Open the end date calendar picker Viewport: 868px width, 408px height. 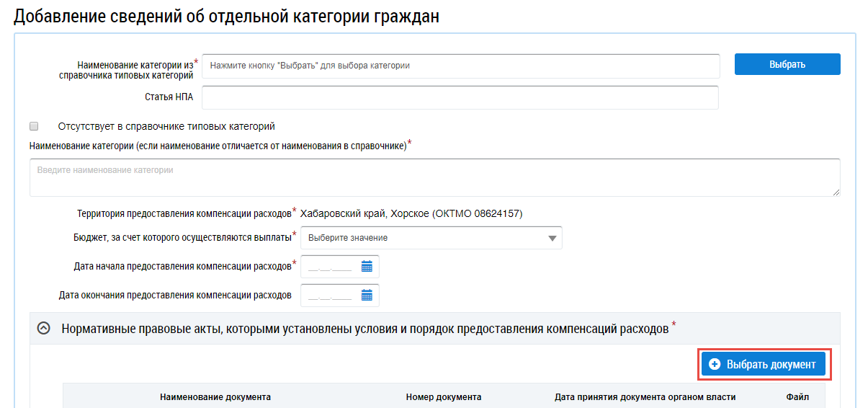click(367, 296)
